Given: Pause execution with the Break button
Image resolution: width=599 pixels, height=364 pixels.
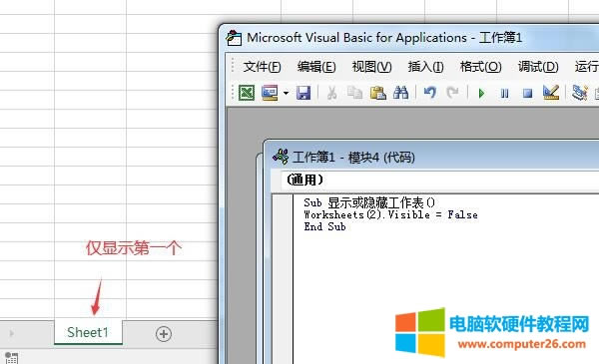Looking at the screenshot, I should click(504, 93).
